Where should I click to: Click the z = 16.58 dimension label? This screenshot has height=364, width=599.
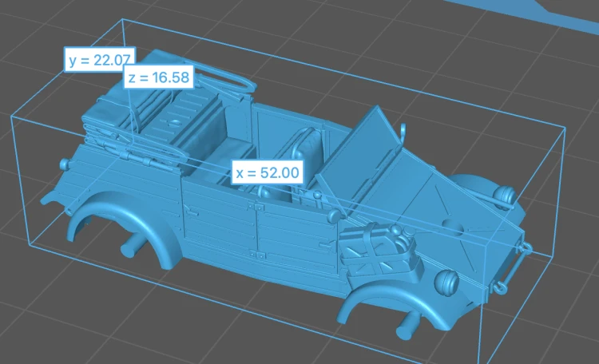[x=159, y=77]
